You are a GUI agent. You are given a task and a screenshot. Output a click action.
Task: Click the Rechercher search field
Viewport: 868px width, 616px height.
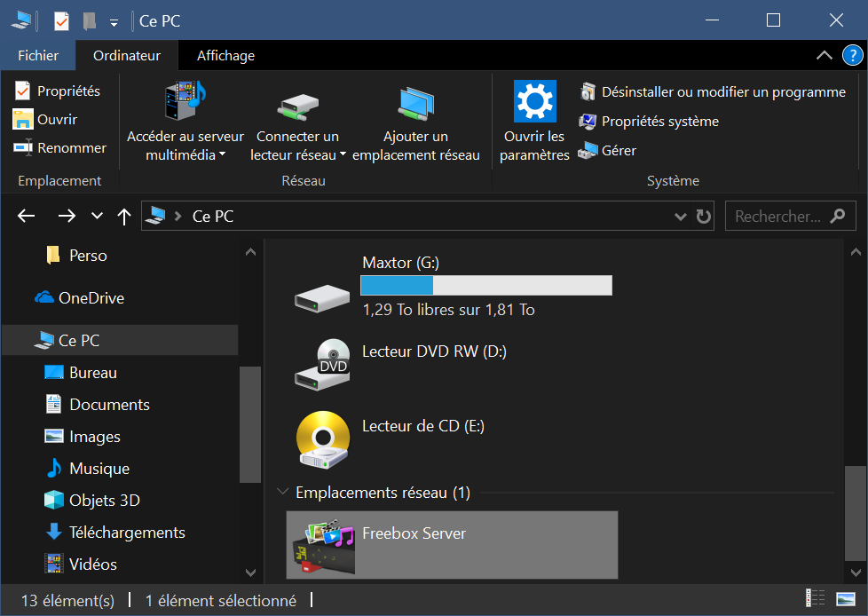click(x=778, y=217)
